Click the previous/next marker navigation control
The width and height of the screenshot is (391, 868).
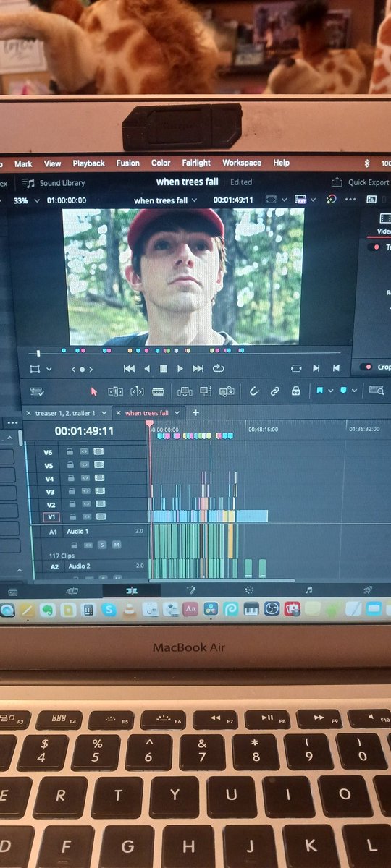pos(81,369)
